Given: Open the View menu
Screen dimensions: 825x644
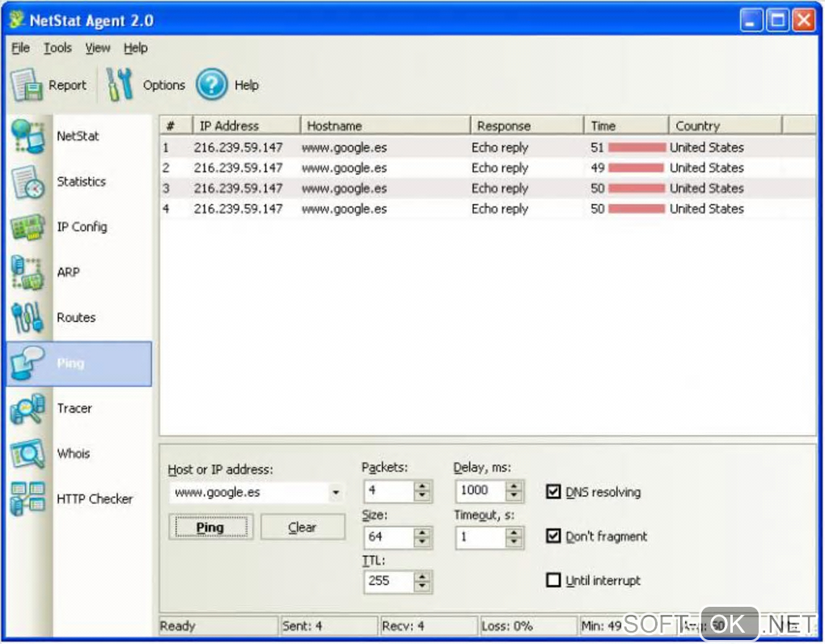Looking at the screenshot, I should 98,48.
